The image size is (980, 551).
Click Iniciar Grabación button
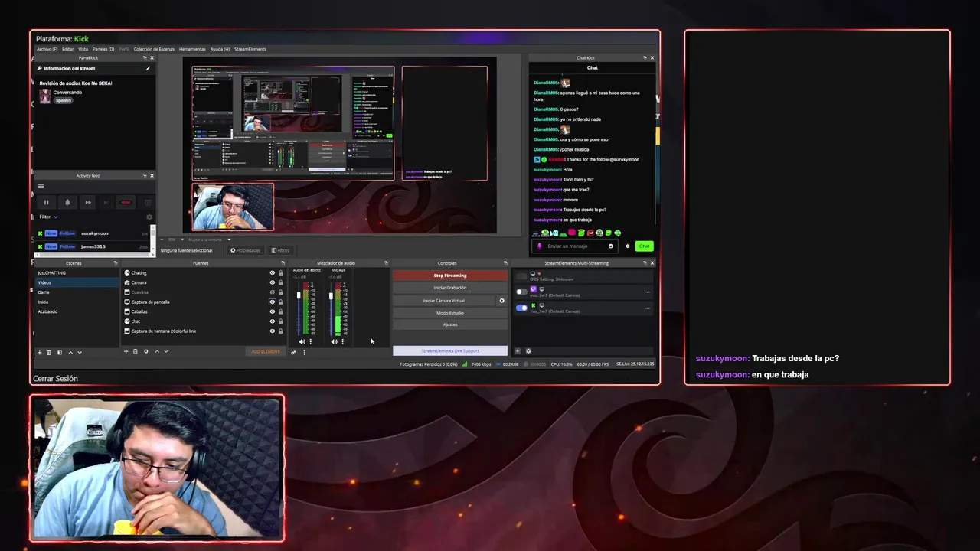coord(450,288)
